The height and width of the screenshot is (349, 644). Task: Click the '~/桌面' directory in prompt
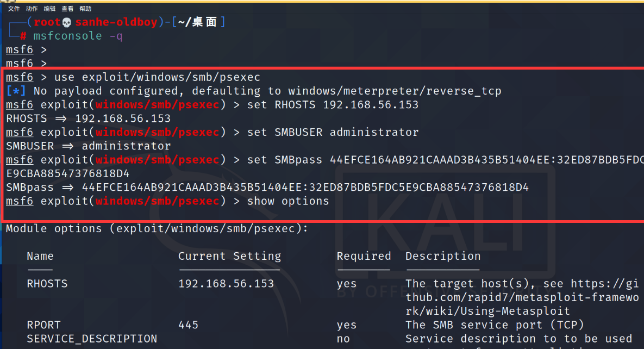click(x=197, y=22)
